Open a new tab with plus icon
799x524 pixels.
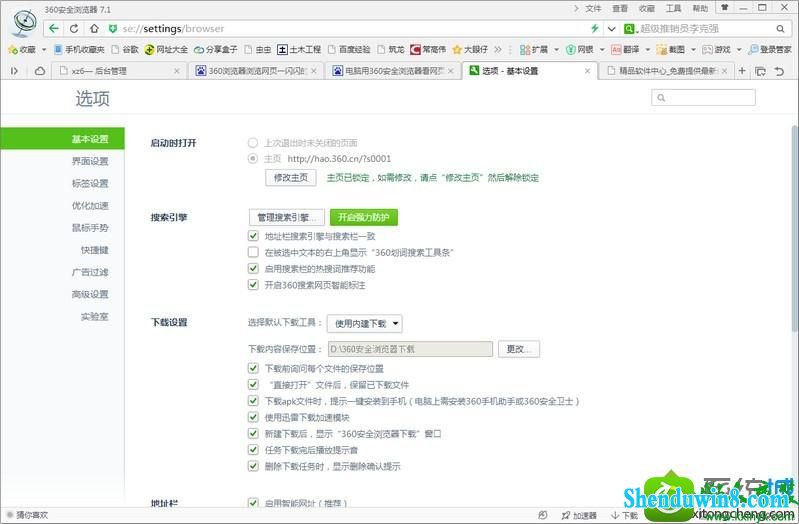pos(742,71)
